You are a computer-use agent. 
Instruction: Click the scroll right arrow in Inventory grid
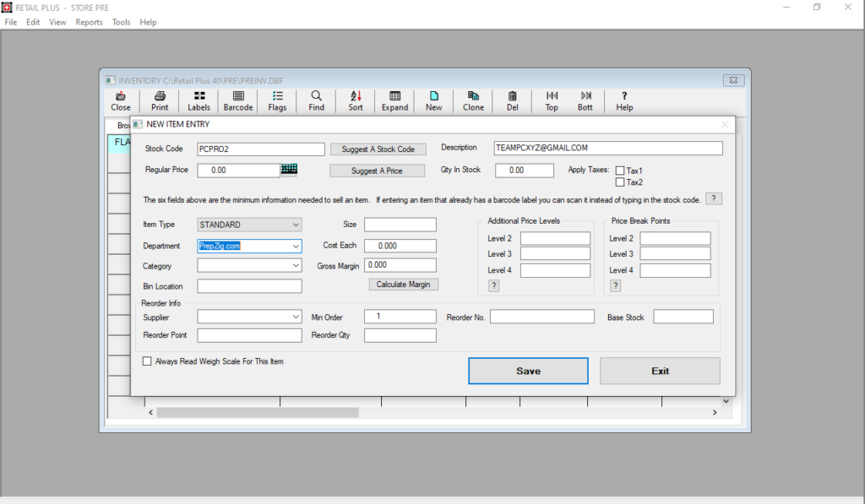[x=715, y=413]
